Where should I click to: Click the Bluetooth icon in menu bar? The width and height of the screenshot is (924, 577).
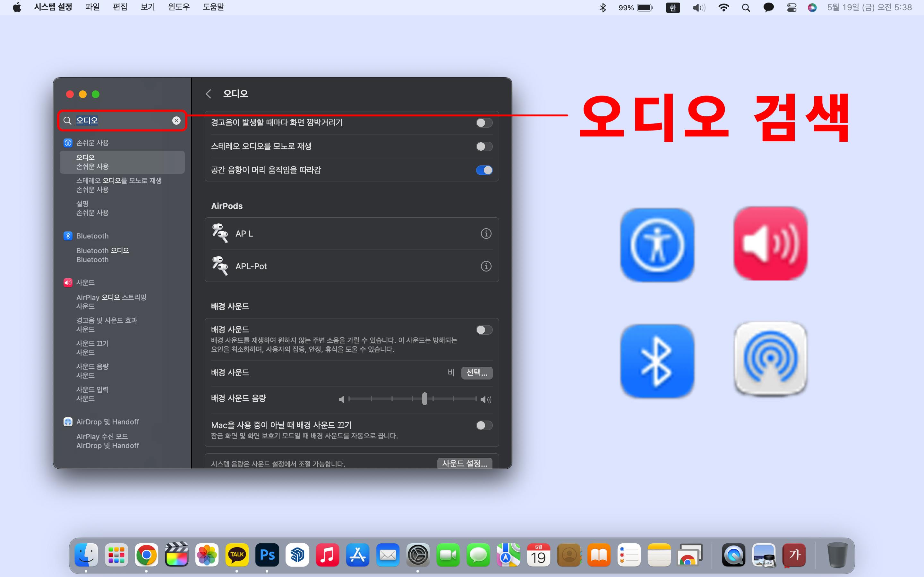tap(603, 8)
